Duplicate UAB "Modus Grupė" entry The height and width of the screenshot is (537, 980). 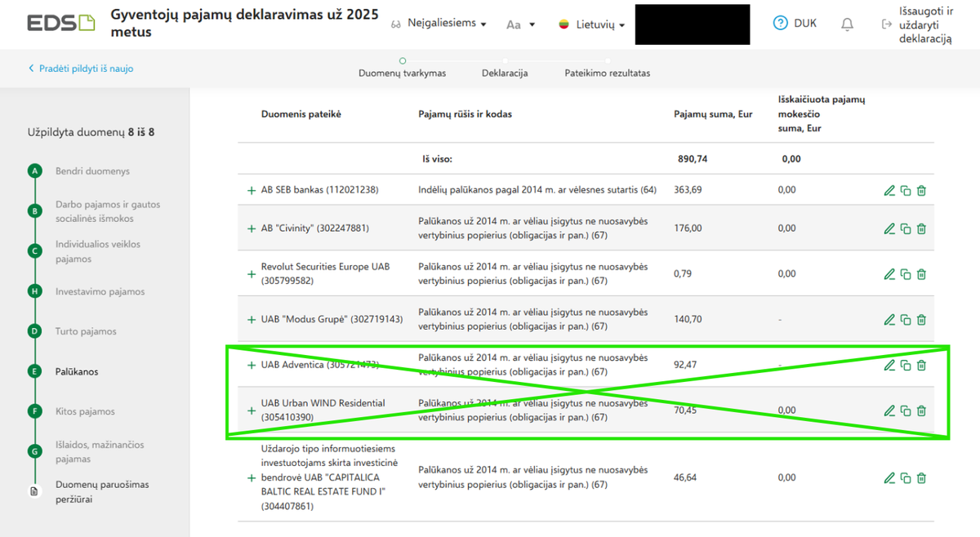click(906, 320)
